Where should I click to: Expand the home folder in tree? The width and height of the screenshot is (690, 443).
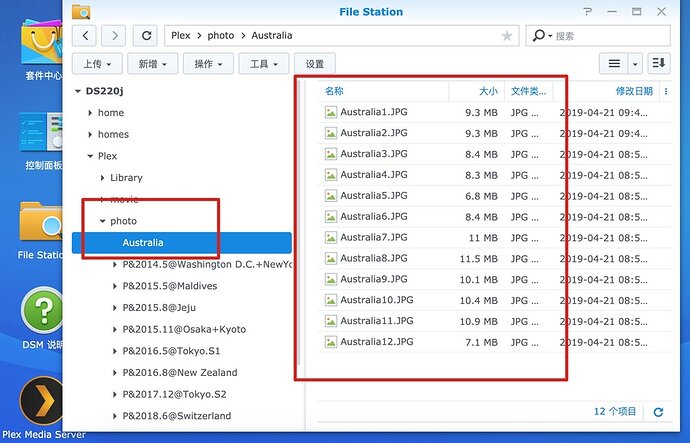90,113
